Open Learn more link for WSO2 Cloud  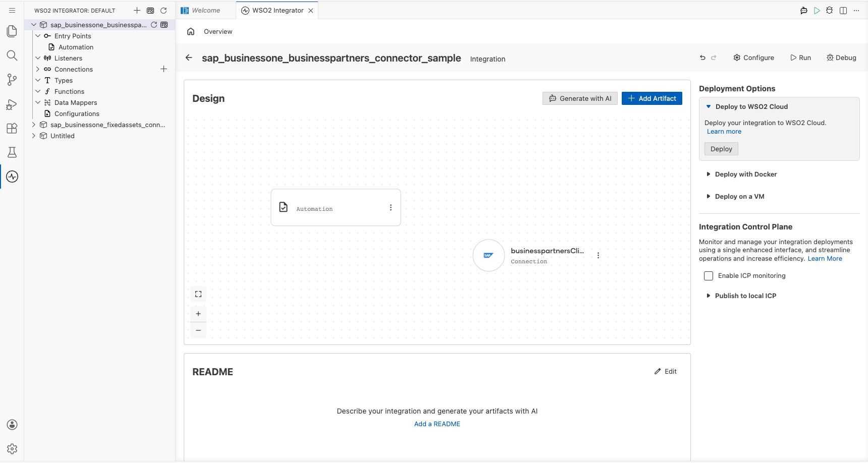point(724,132)
